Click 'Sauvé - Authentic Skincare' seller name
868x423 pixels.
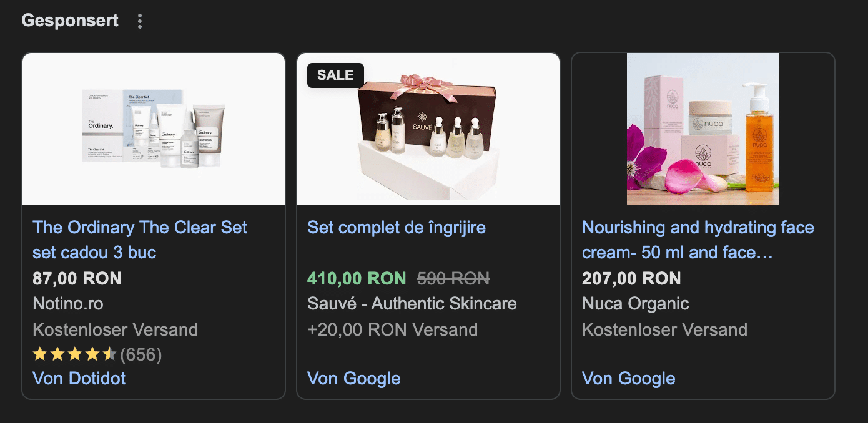point(412,304)
